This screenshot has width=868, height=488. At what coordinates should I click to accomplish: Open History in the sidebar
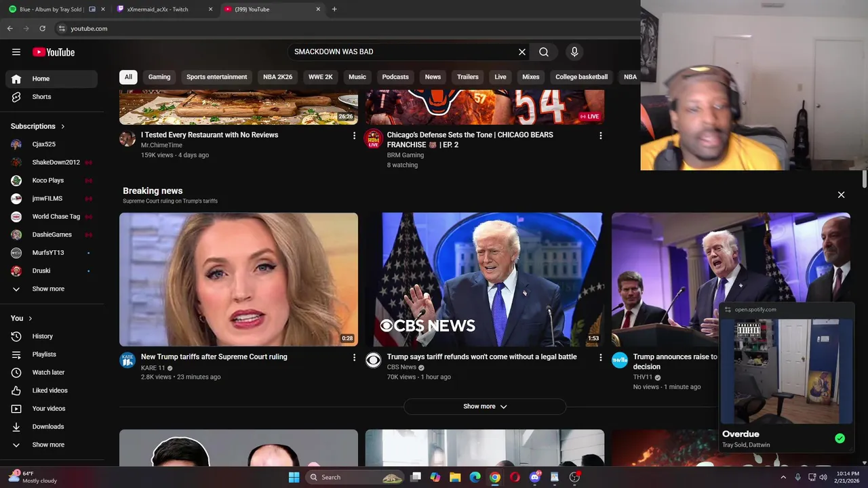(52, 336)
